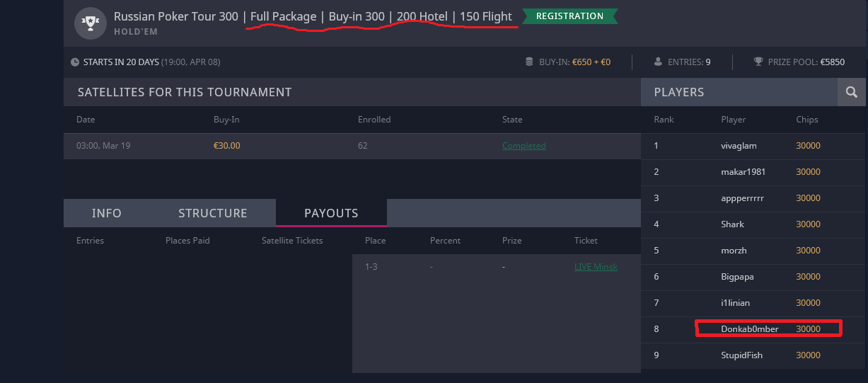
Task: Select player makar1981 in rank two
Action: pyautogui.click(x=743, y=172)
